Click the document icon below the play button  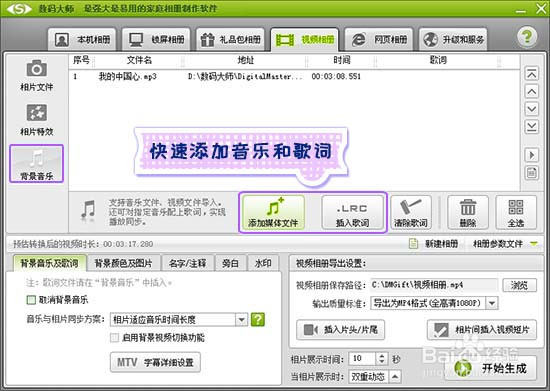point(532,173)
